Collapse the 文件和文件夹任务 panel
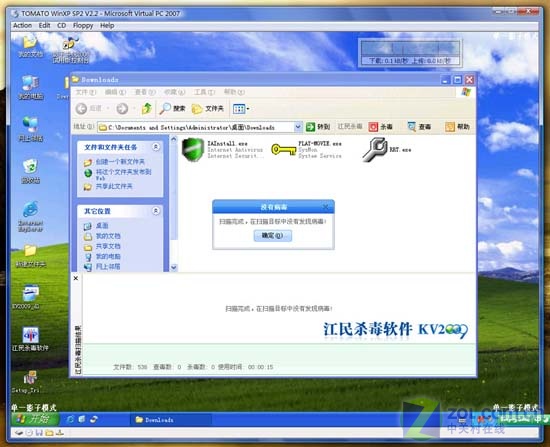Viewport: 550px width, 447px height. [x=156, y=147]
